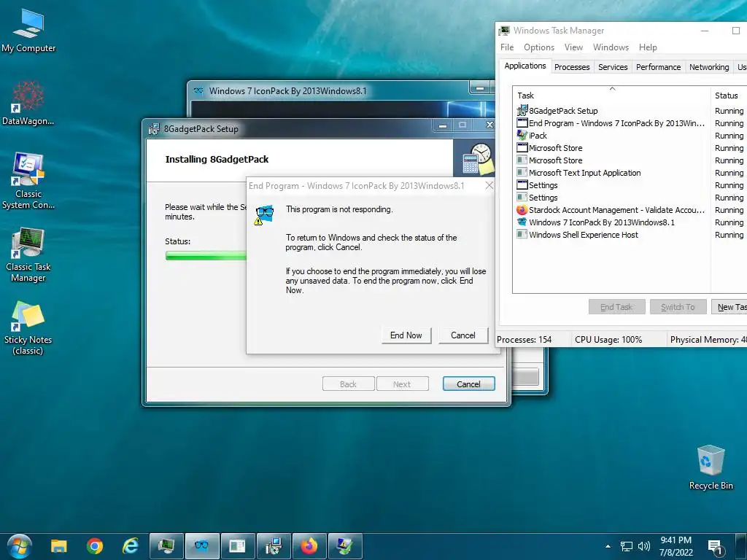
Task: Open the Options menu in Task Manager
Action: tap(539, 47)
